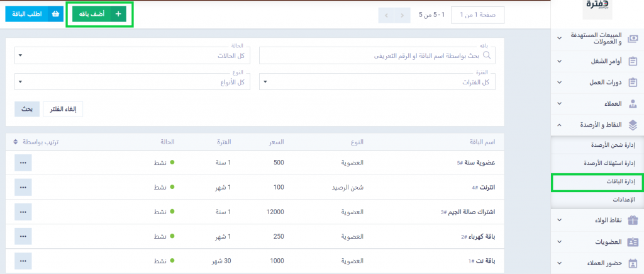Click the targeted sales and commissions money icon
Viewport: 644px width, 274px height.
click(633, 38)
